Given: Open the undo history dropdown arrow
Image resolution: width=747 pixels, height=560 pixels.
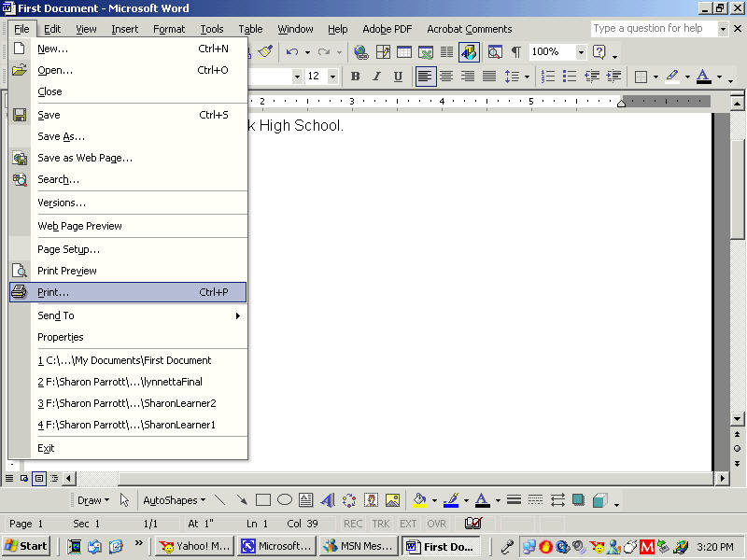Looking at the screenshot, I should point(307,52).
